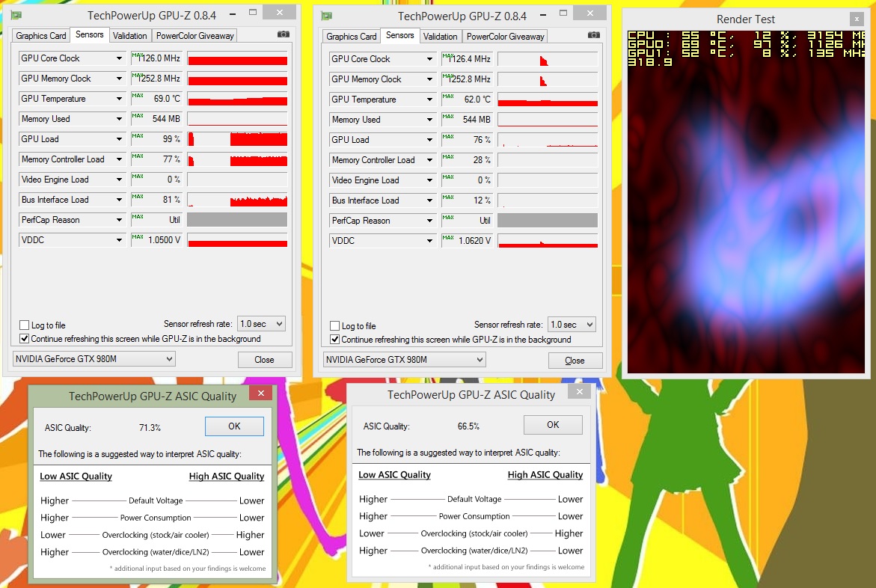Open PowerColor Giveaway tab in right GPU-Z window
The width and height of the screenshot is (876, 588).
point(506,37)
